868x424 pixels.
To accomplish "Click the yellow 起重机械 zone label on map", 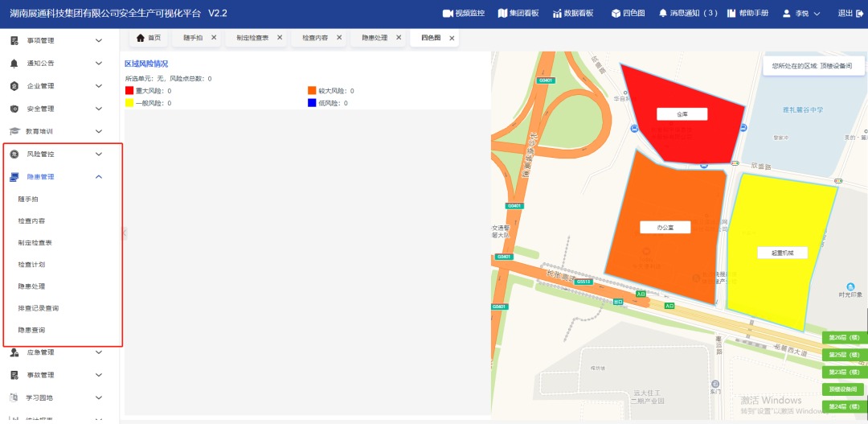I will 782,253.
